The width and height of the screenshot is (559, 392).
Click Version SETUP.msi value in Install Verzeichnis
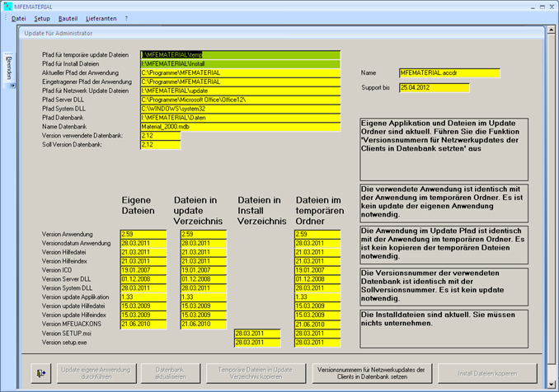coord(257,334)
